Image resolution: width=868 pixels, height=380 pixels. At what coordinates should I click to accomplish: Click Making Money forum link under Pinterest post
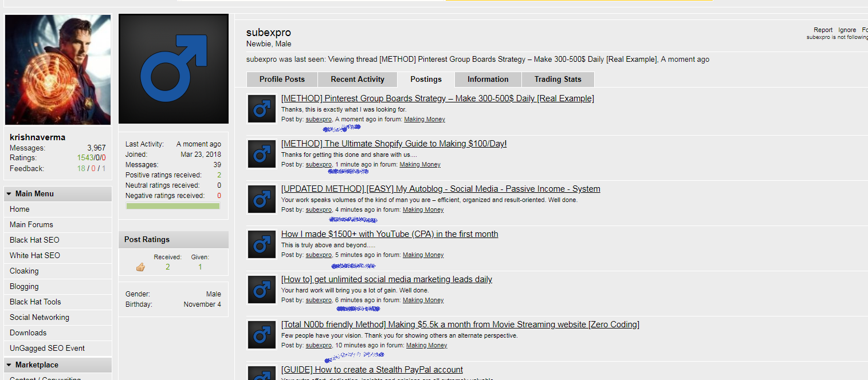[x=425, y=120]
